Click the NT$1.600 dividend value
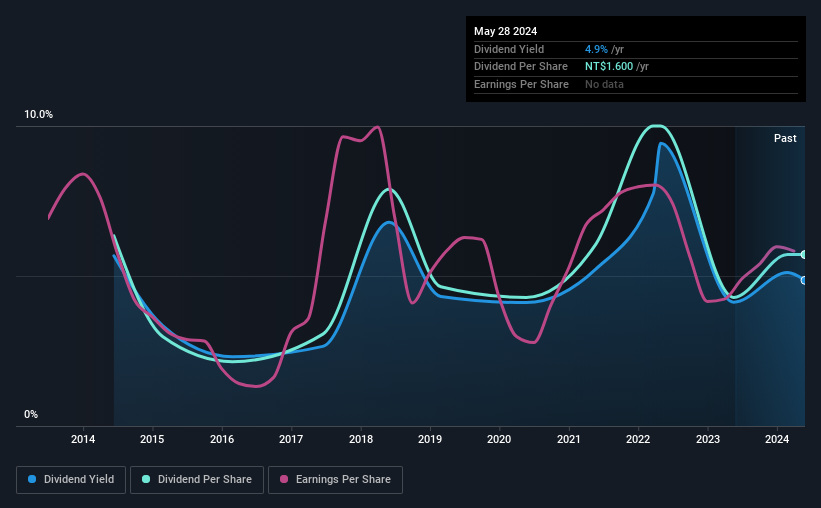This screenshot has width=821, height=508. (x=609, y=67)
